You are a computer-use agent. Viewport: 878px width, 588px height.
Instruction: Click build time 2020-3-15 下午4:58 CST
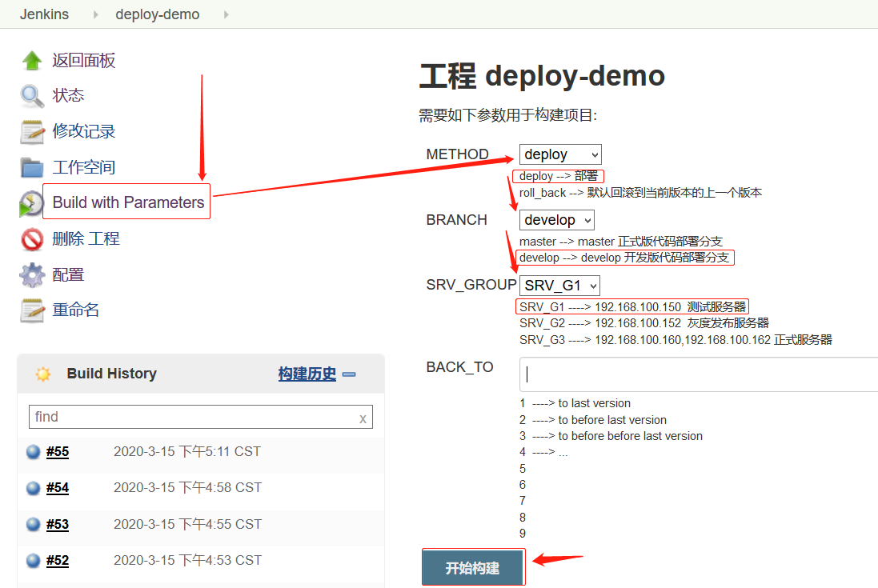(x=187, y=488)
